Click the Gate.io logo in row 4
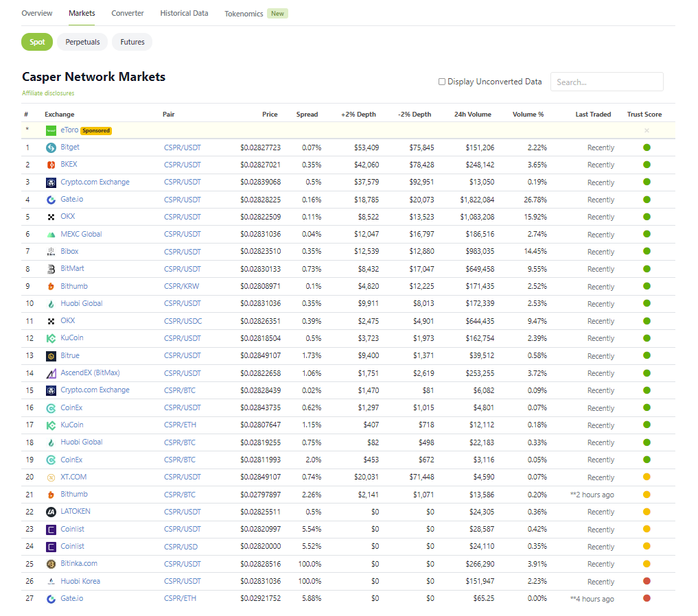The height and width of the screenshot is (616, 698). 51,200
